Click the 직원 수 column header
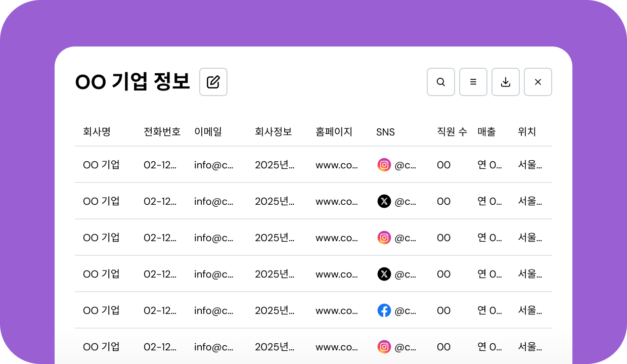The height and width of the screenshot is (364, 627). click(452, 132)
